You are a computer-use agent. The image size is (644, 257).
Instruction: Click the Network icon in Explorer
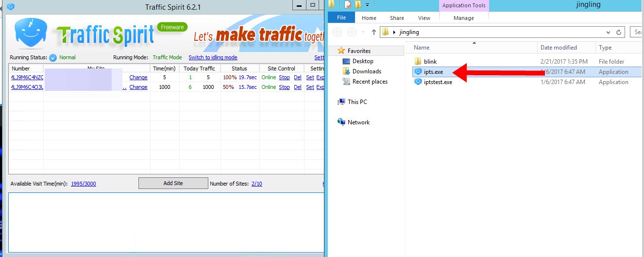point(341,122)
